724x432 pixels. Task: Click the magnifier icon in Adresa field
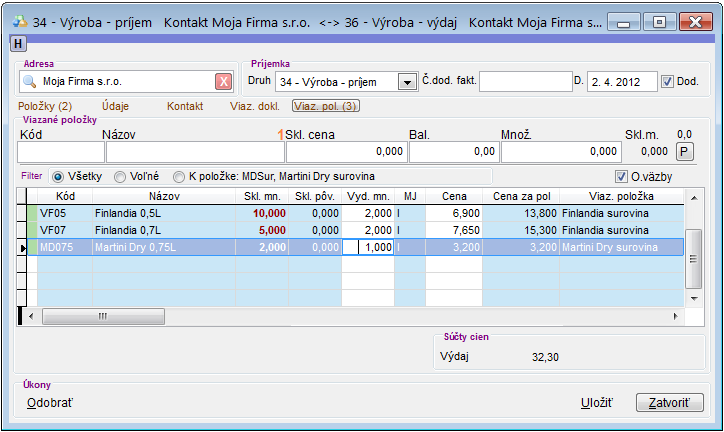30,82
